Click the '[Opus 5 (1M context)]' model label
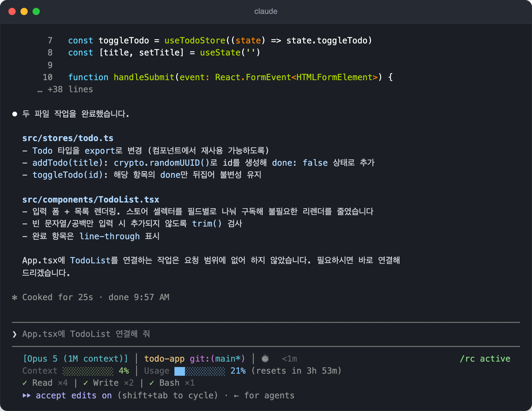This screenshot has width=532, height=411. tap(76, 359)
